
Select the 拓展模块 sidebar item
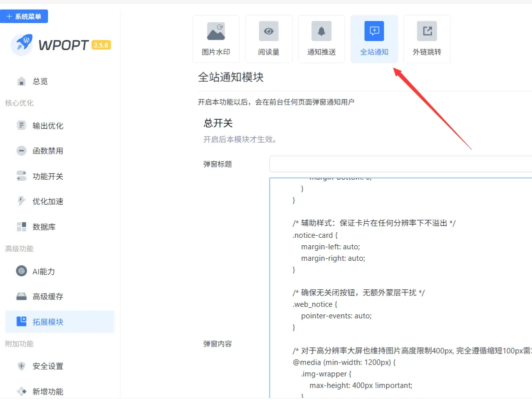coord(47,322)
